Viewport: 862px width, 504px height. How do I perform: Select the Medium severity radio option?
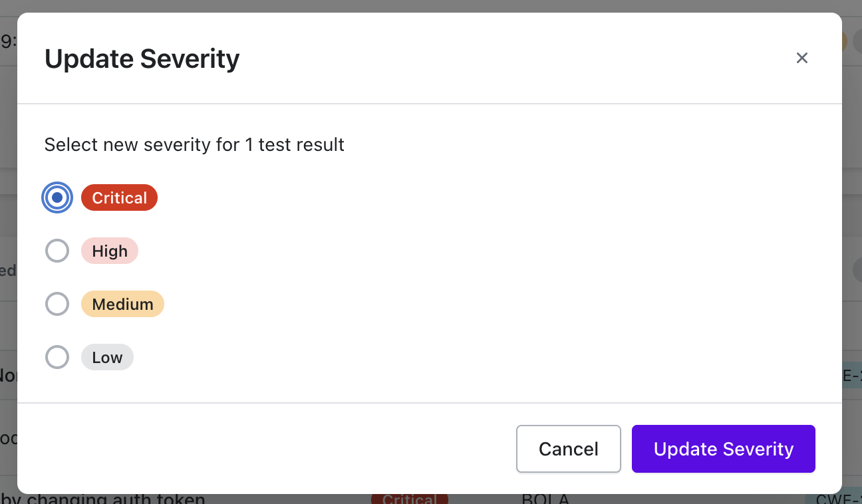click(x=57, y=304)
